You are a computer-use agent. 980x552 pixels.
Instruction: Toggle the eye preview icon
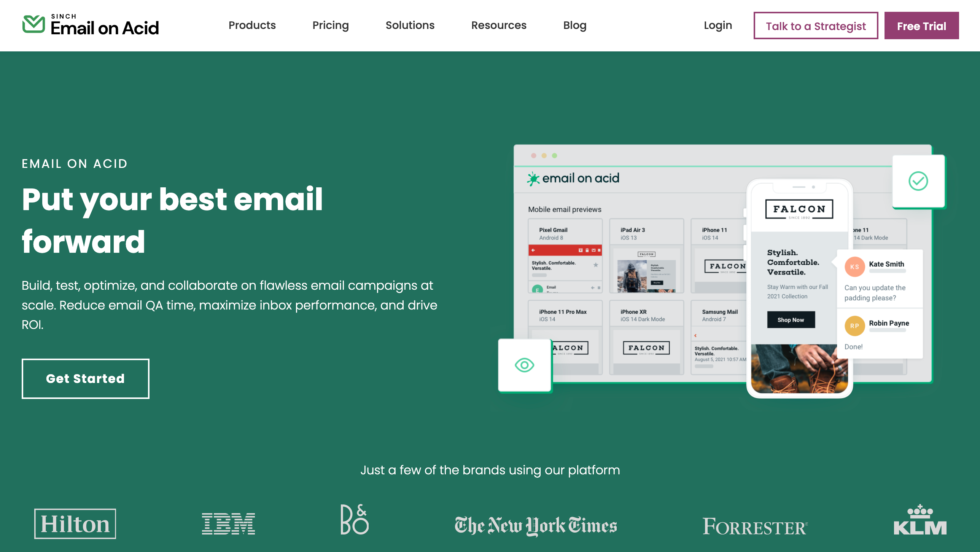(525, 365)
